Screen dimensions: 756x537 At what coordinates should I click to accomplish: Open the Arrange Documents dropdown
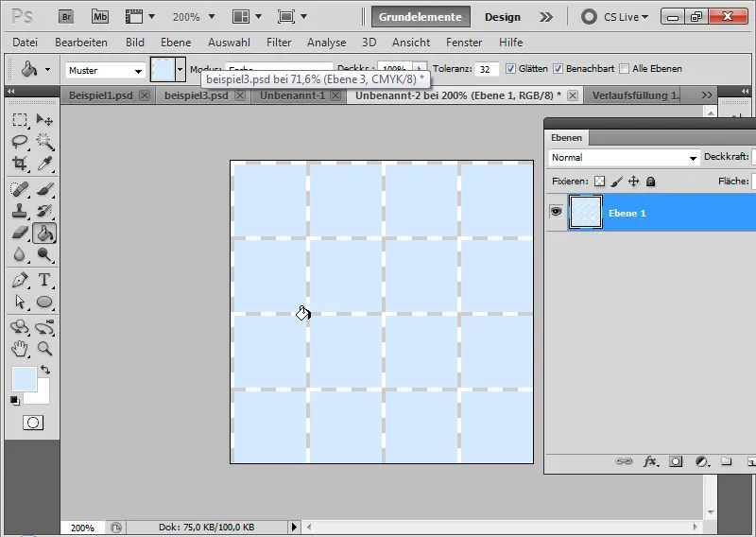[247, 17]
